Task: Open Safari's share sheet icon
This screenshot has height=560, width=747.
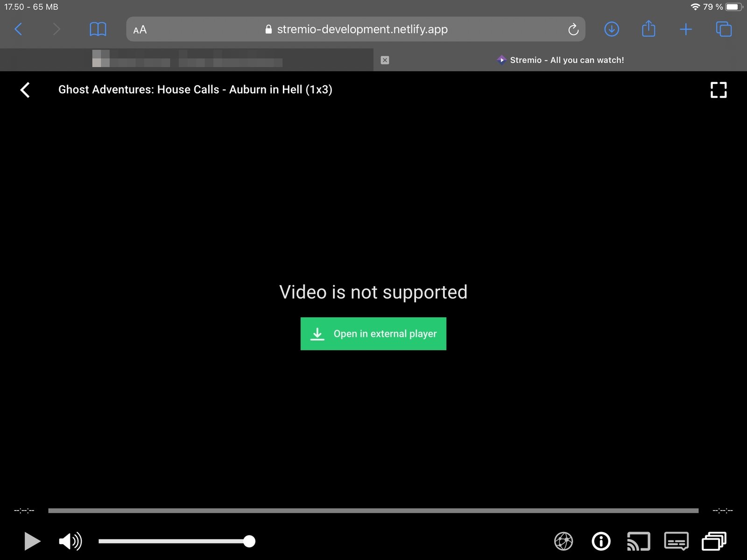Action: point(648,29)
